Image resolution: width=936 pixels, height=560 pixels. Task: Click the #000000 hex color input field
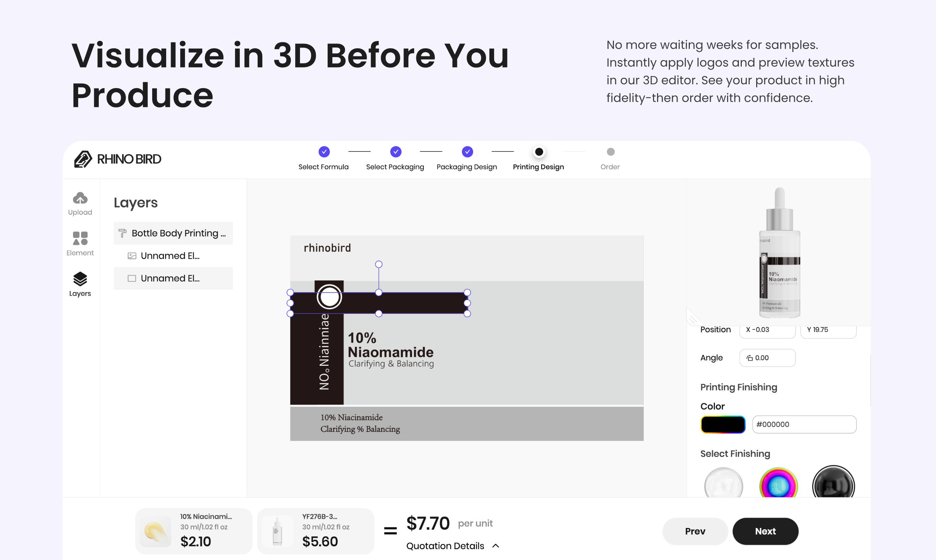point(804,424)
